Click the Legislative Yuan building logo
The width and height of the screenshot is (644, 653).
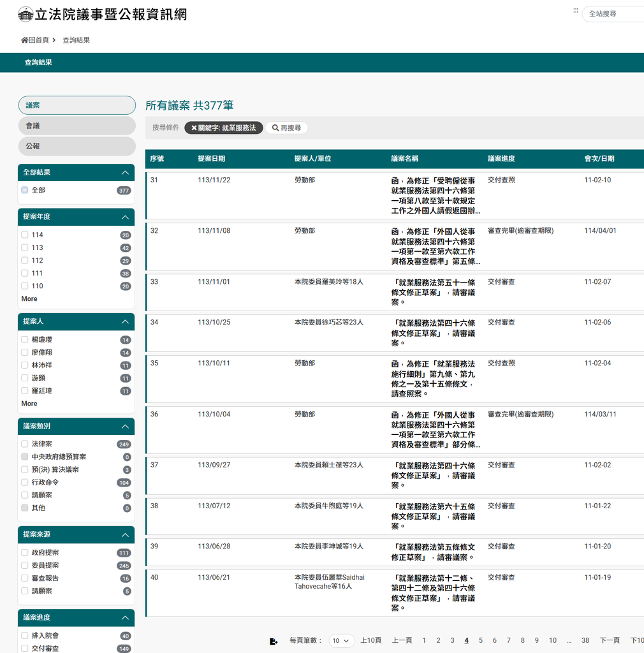click(26, 14)
